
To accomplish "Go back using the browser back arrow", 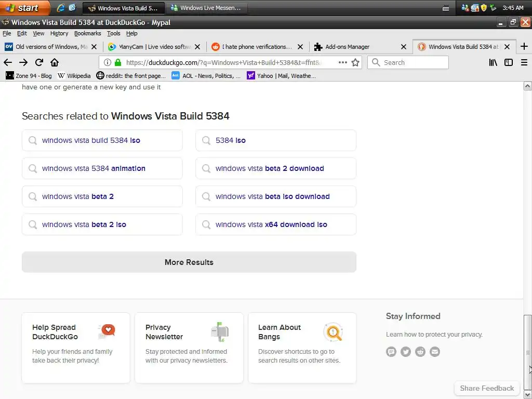I will (7, 62).
